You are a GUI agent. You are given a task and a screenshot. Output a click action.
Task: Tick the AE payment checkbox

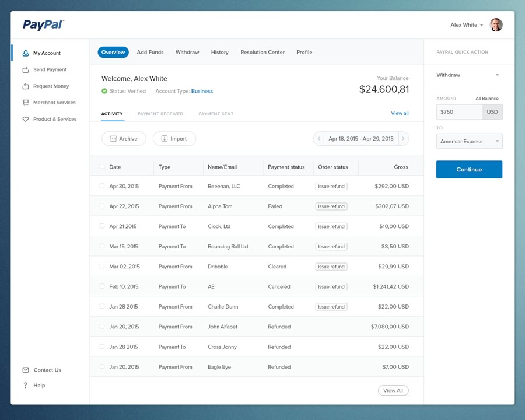click(x=102, y=286)
